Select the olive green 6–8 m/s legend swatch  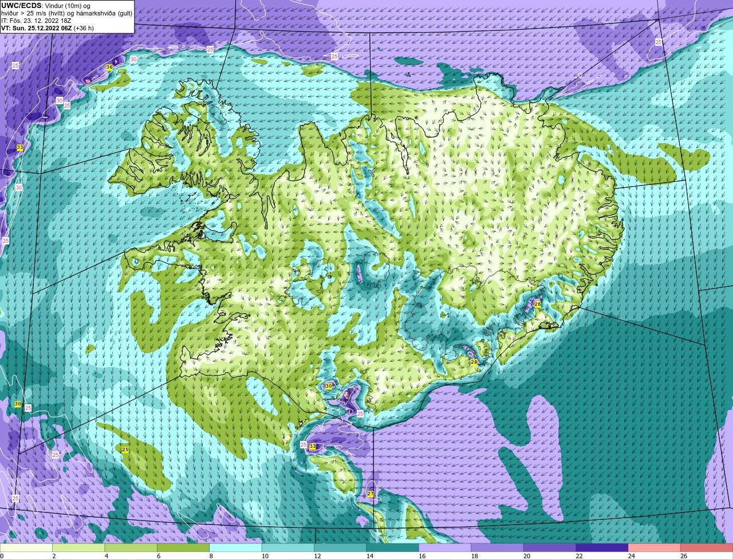(x=184, y=547)
